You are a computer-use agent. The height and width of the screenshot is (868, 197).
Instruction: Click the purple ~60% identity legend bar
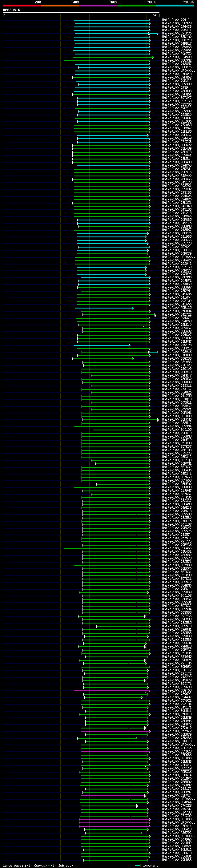point(99,6)
